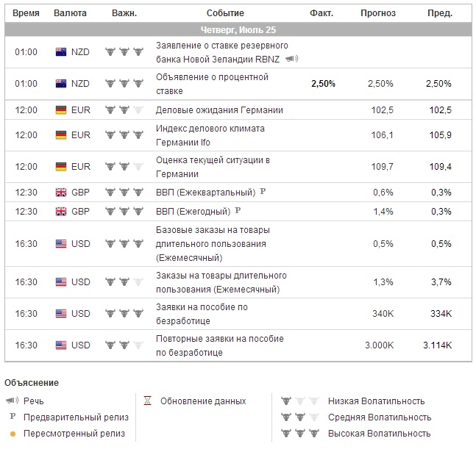Click the Четверг, Июль 25 date bar

[x=238, y=29]
